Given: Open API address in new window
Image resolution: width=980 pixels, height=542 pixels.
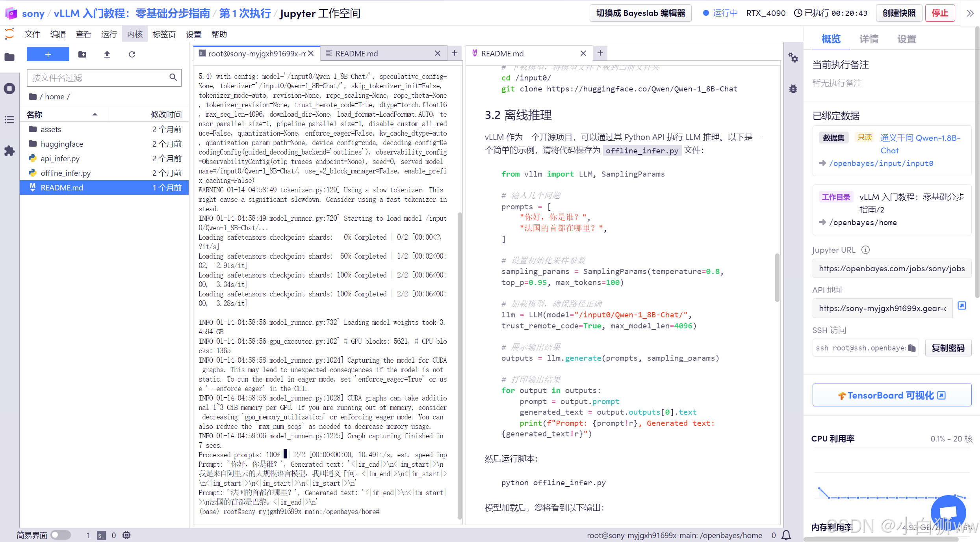Looking at the screenshot, I should click(x=961, y=306).
